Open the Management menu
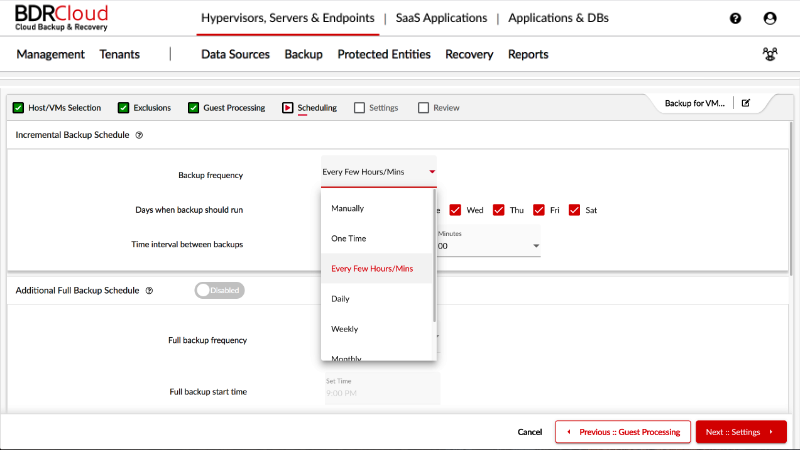This screenshot has height=450, width=800. pyautogui.click(x=51, y=54)
